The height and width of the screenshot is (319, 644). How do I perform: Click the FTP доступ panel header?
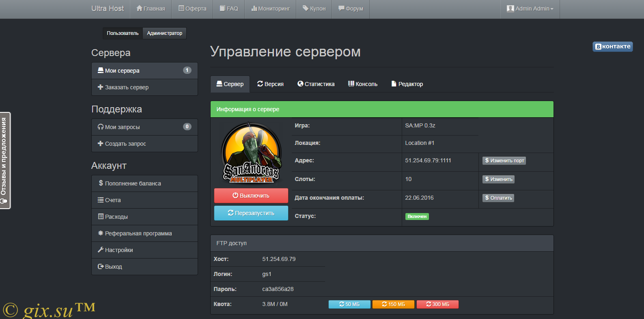click(x=382, y=243)
